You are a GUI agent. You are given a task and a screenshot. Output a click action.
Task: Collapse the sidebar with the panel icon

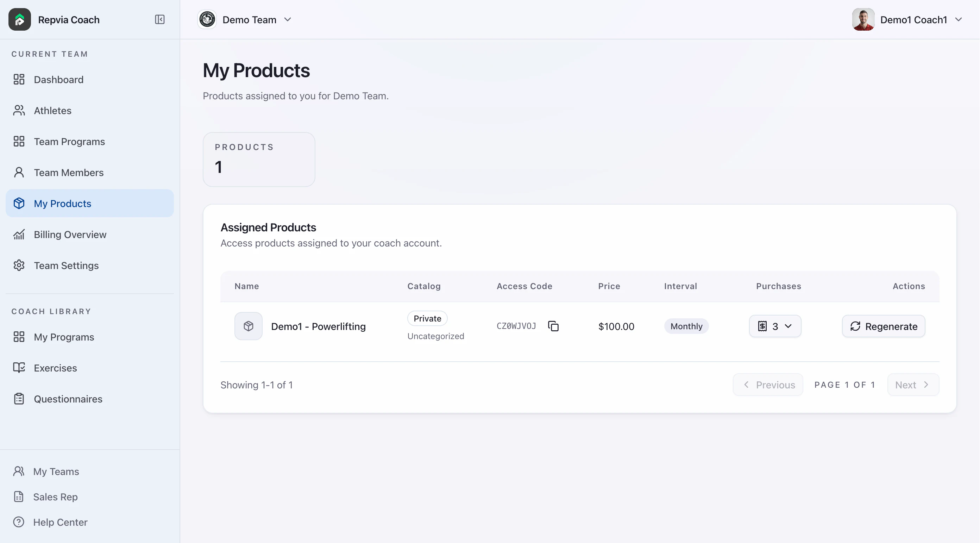point(159,19)
